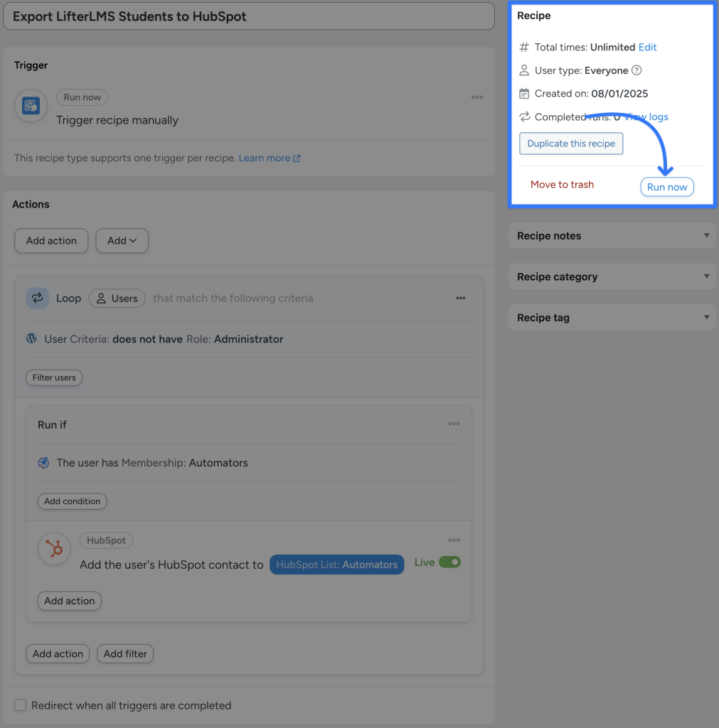Viewport: 719px width, 728px height.
Task: Disable the Live toggle on the HubSpot action
Action: [449, 561]
